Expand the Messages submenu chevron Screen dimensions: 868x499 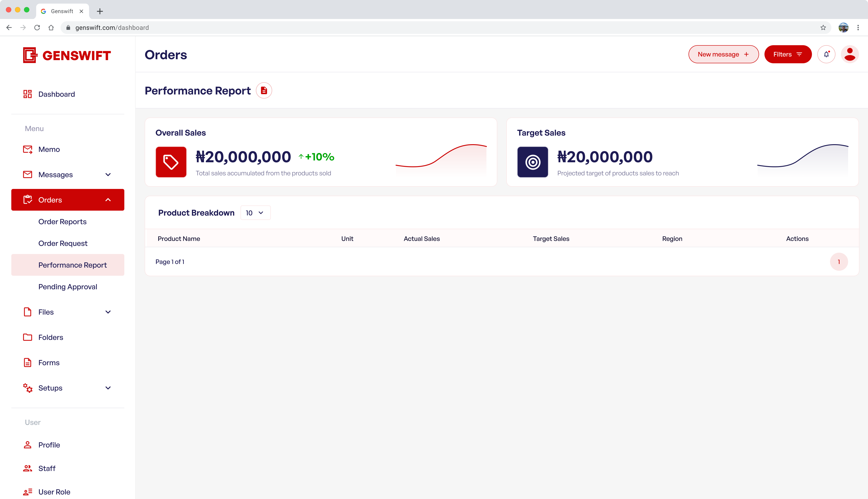(x=108, y=175)
